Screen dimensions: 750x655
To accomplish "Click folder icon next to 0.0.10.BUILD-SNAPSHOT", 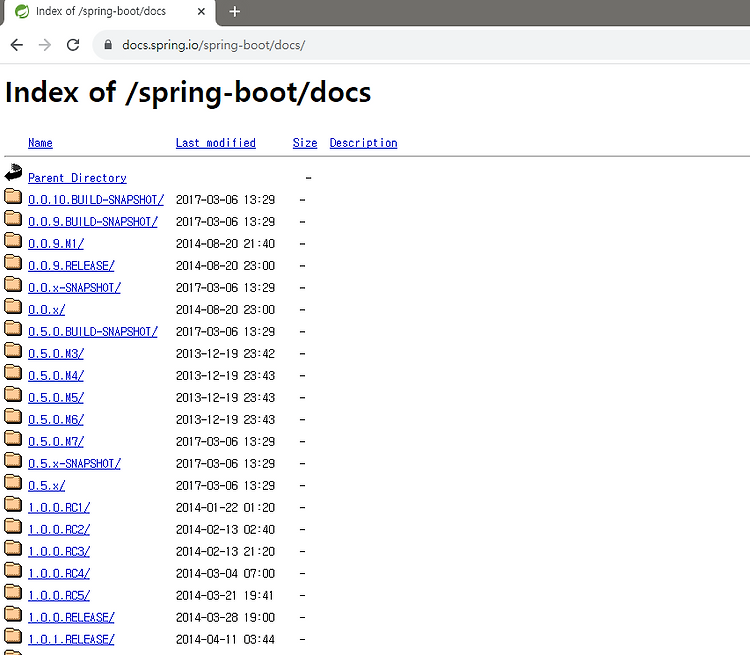I will point(13,196).
